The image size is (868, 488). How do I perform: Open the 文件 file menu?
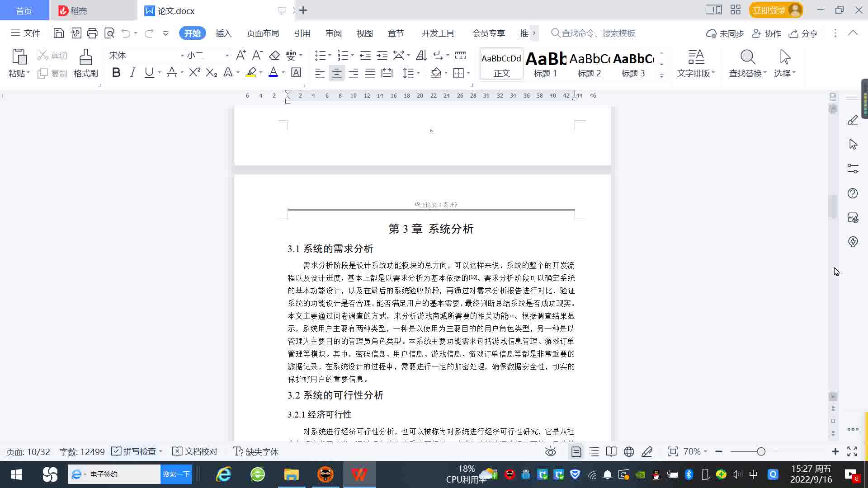pos(26,33)
